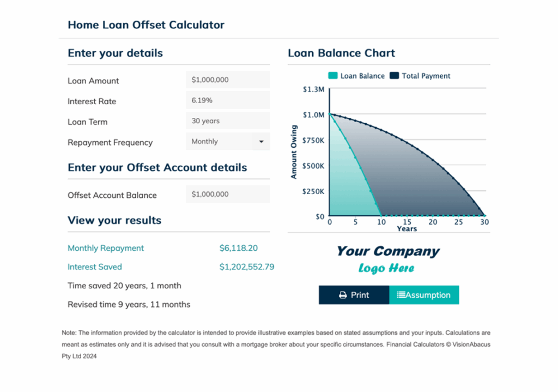Edit the Interest Rate field
The height and width of the screenshot is (392, 558).
click(x=228, y=100)
